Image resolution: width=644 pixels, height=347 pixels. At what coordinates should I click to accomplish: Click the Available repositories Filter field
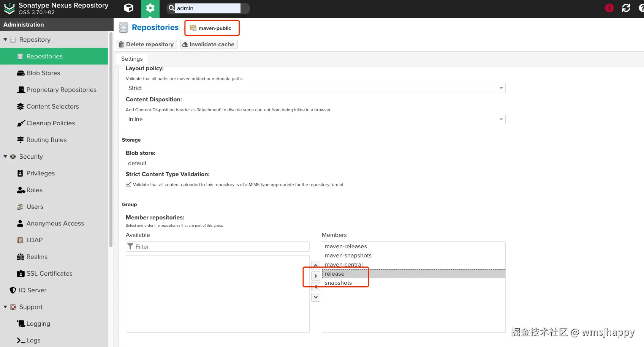click(218, 247)
